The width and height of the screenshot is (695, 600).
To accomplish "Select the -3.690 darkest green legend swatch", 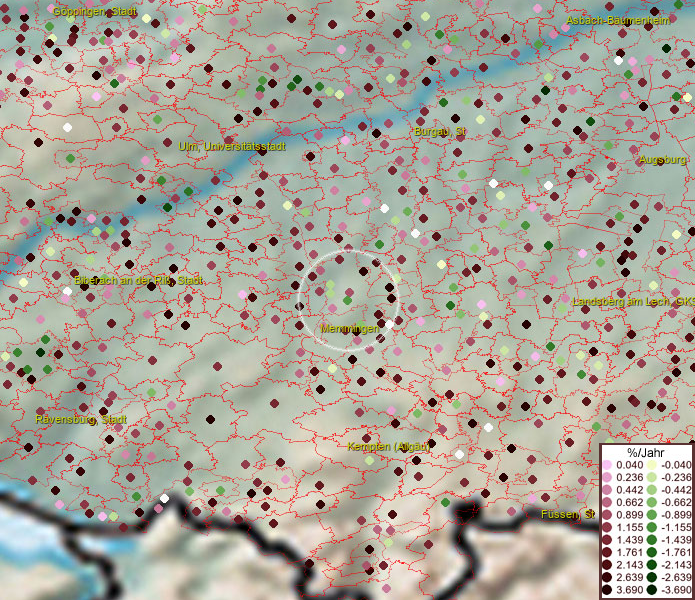I will [x=651, y=590].
